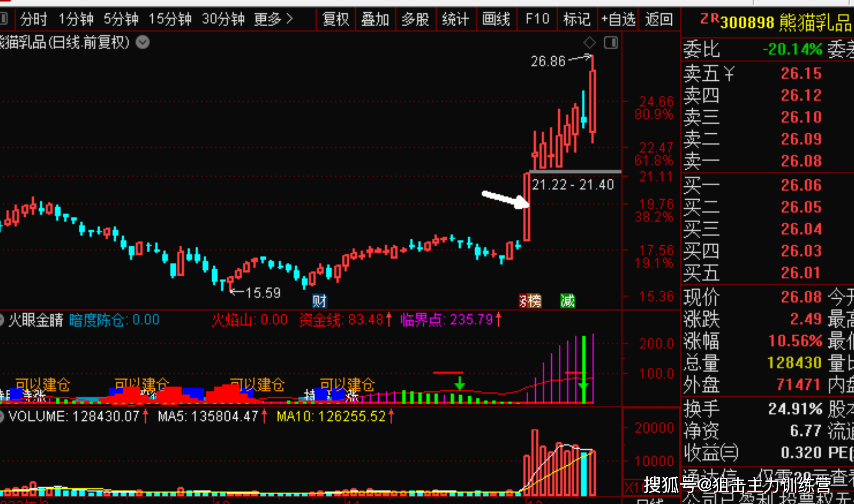
Task: Click the tallest red volume bar
Action: coord(535,462)
